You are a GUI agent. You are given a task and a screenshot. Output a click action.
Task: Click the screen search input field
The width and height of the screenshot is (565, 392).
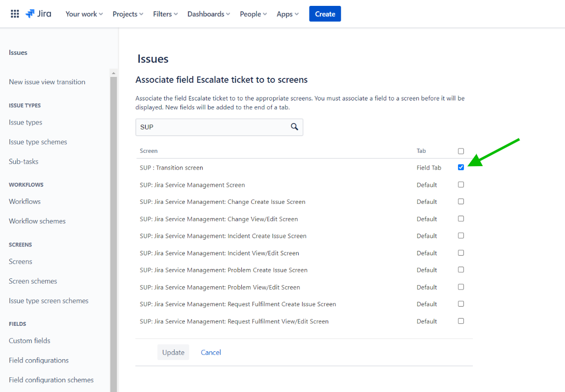pyautogui.click(x=213, y=127)
